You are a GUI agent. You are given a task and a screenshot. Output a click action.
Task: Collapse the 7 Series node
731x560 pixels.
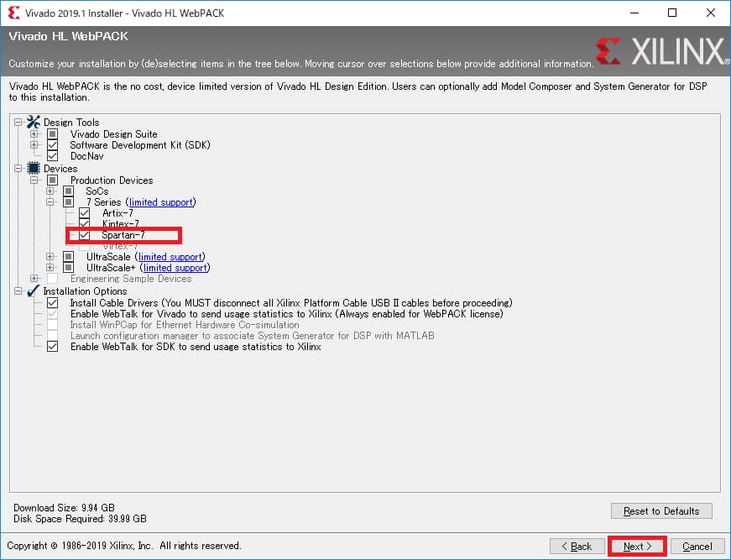coord(50,201)
